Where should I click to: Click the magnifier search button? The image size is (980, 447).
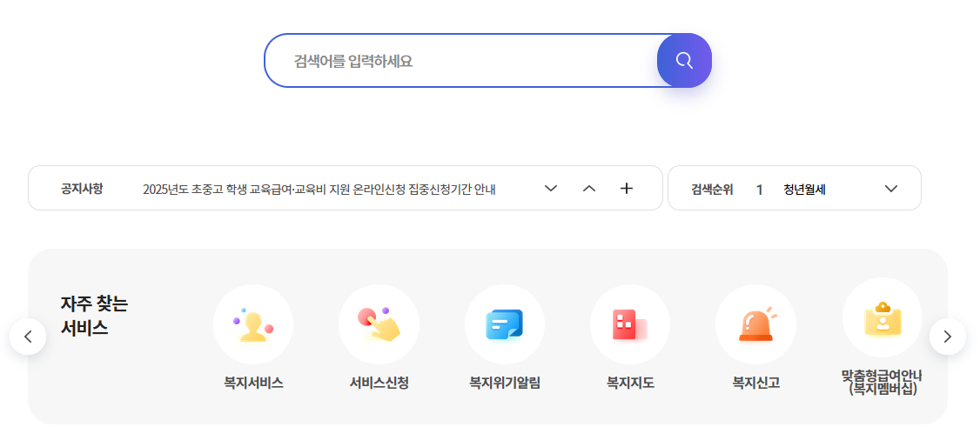[x=684, y=61]
